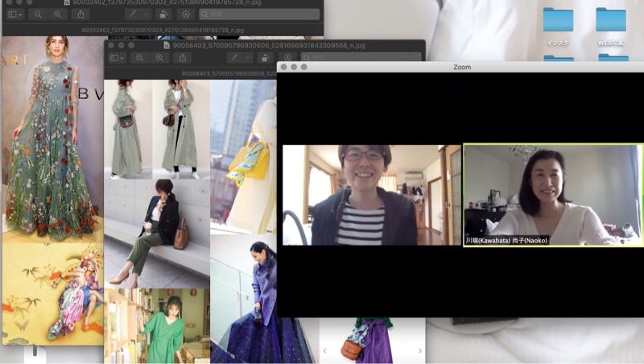Screen dimensions: 644x364
Task: Go to previous image with left arrow
Action: [x=325, y=350]
